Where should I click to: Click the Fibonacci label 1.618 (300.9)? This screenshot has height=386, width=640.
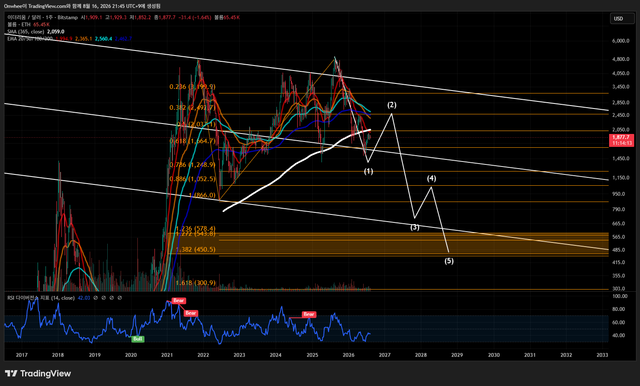coord(196,283)
